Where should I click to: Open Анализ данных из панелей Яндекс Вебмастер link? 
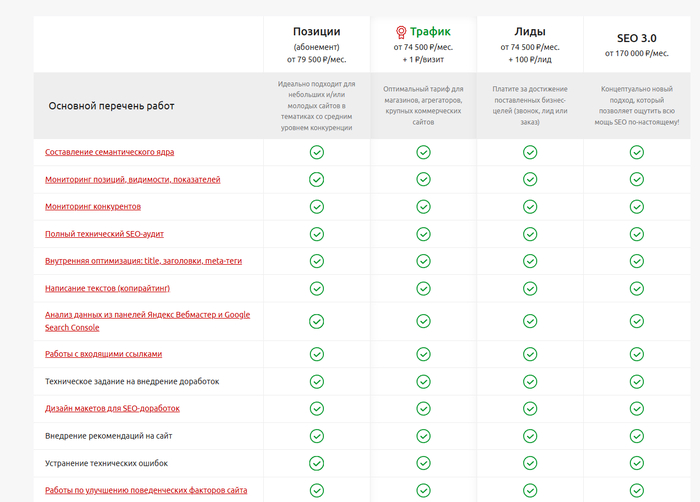(147, 315)
